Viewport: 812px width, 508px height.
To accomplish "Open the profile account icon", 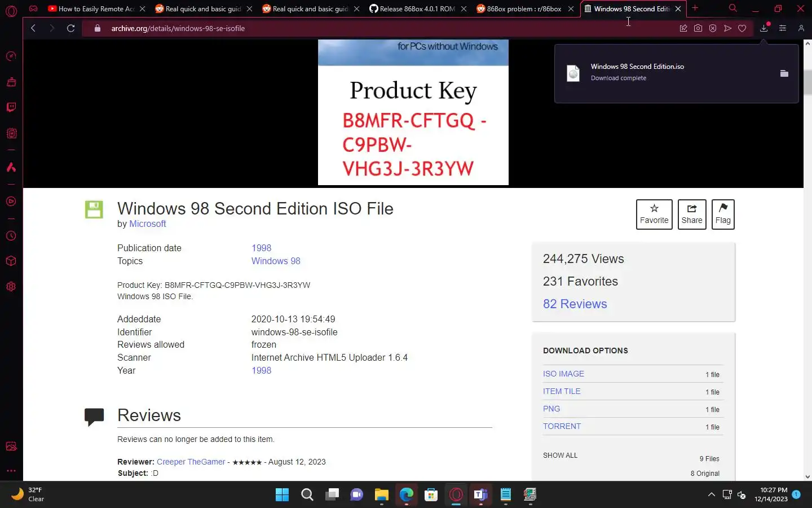I will [x=801, y=28].
